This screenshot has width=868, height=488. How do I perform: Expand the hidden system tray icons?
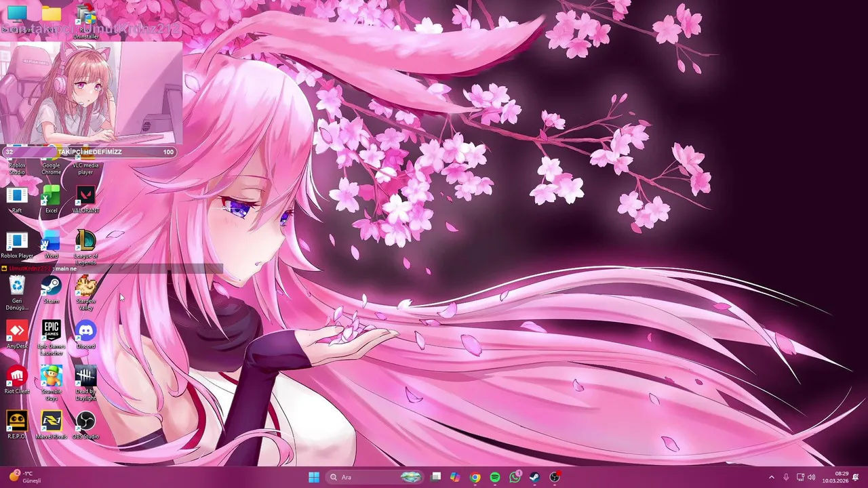click(771, 477)
